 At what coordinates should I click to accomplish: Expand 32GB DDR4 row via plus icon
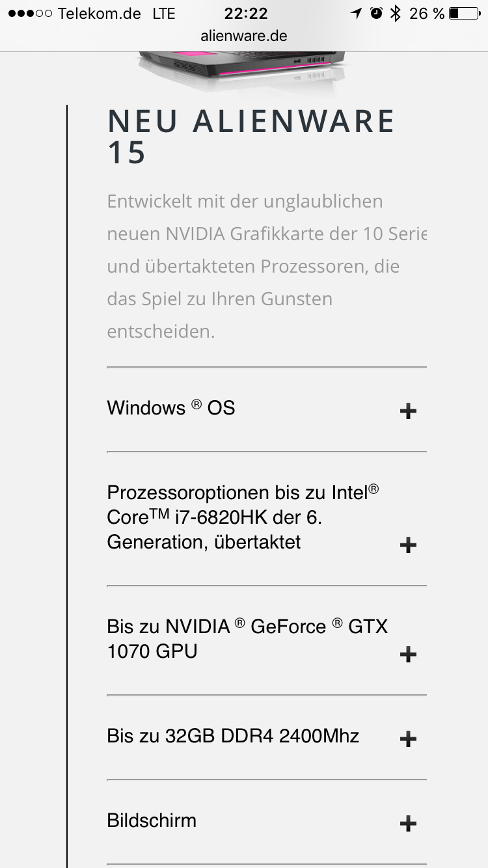coord(408,739)
